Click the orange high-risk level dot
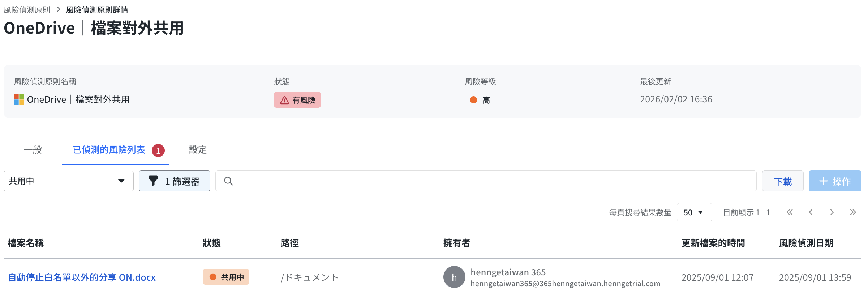Viewport: 868px width, 301px height. point(473,100)
